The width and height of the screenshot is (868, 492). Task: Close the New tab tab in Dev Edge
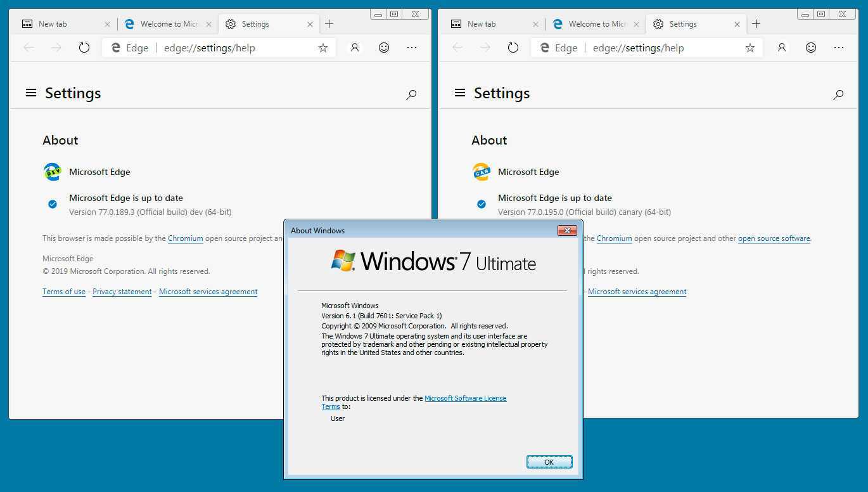click(107, 25)
